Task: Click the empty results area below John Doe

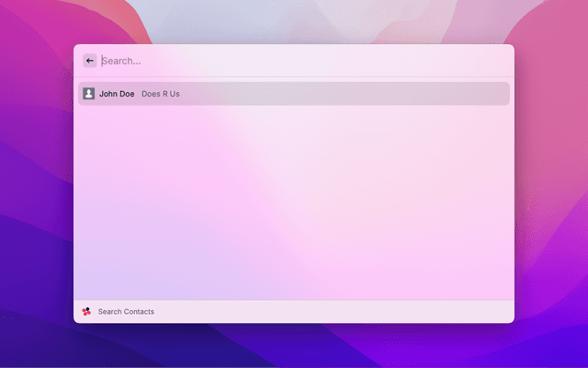Action: coord(294,202)
